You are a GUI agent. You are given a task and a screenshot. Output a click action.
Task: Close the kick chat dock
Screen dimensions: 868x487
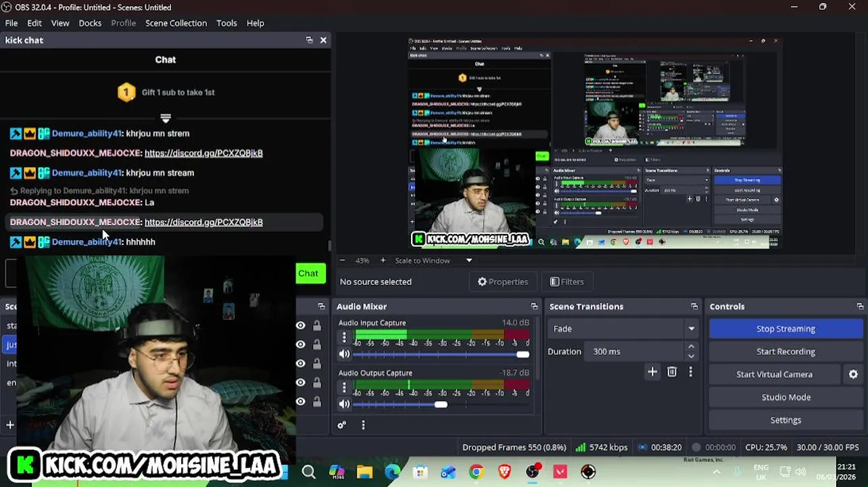click(323, 40)
